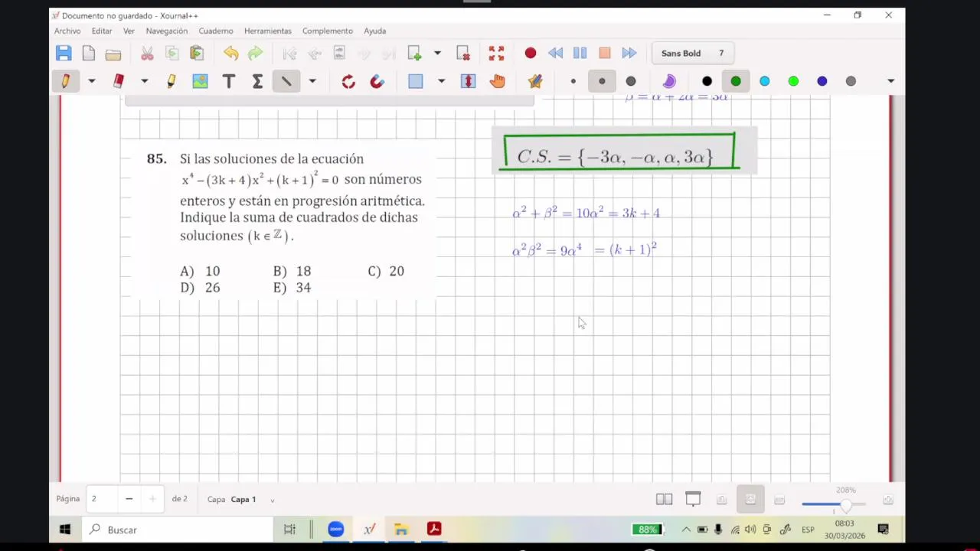
Task: Stop audio recording with the square button
Action: [605, 53]
